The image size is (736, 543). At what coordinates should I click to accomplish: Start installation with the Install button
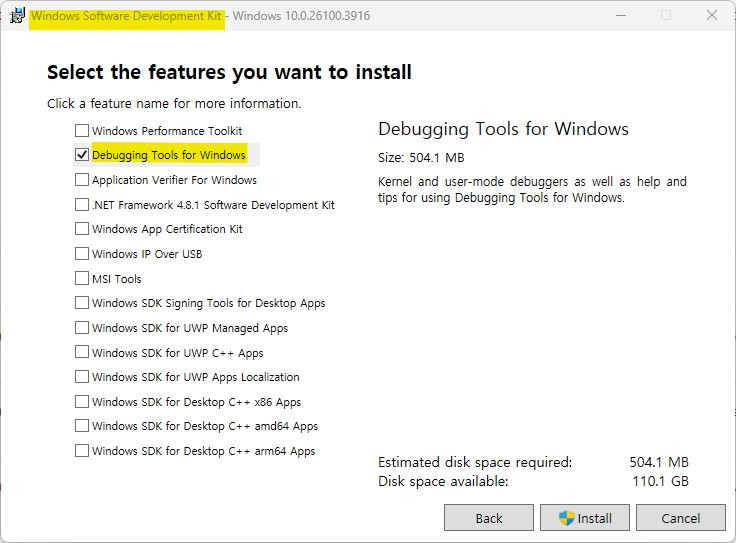pos(585,518)
